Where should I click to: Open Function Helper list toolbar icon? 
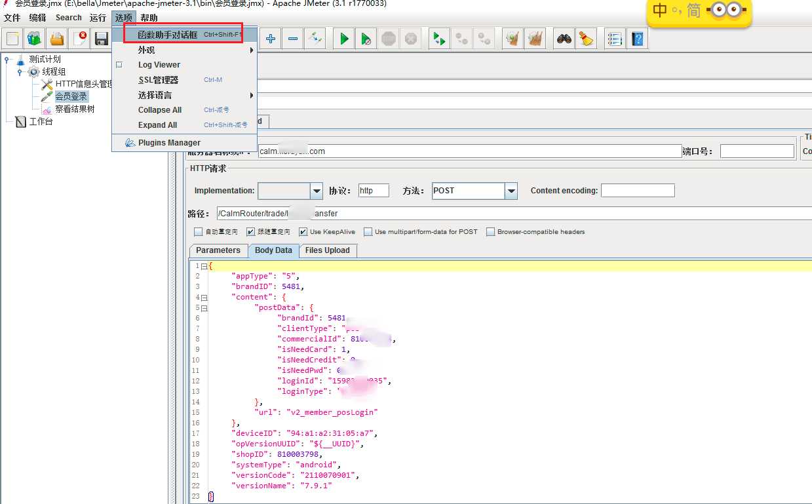pyautogui.click(x=614, y=39)
